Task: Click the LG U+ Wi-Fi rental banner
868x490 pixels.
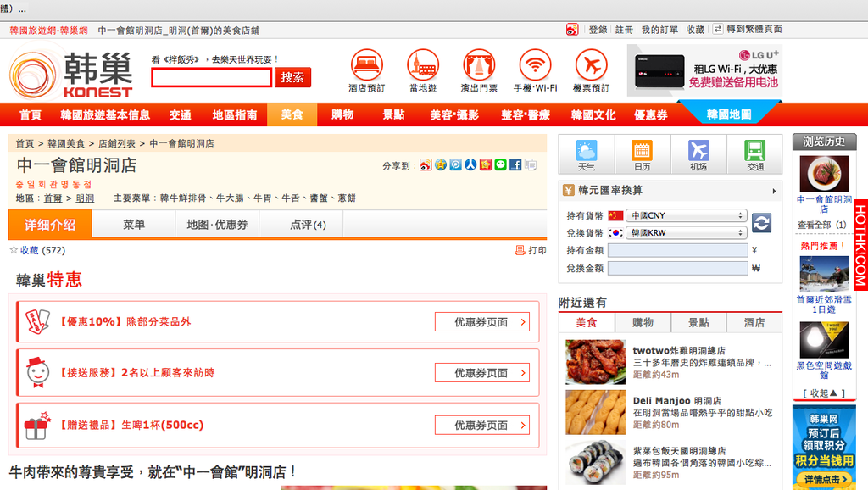Action: [x=704, y=70]
